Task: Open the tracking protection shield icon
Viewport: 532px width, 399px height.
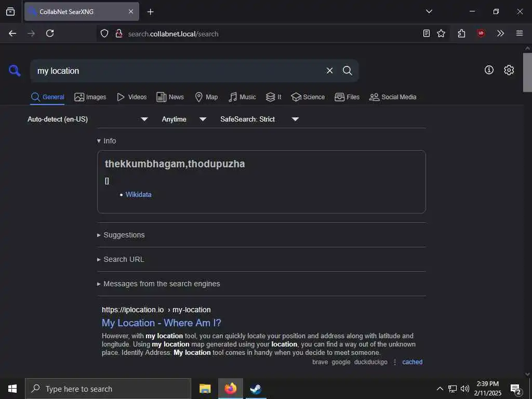Action: pos(104,33)
